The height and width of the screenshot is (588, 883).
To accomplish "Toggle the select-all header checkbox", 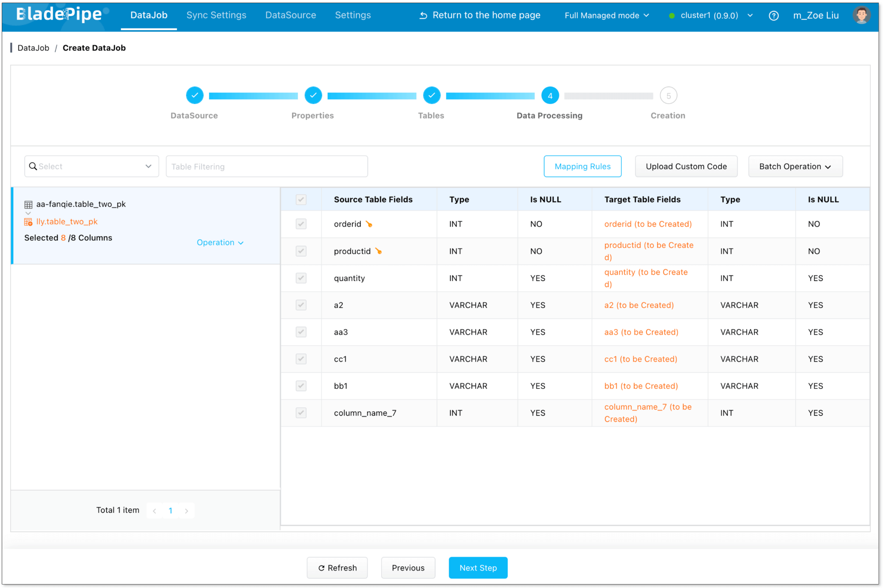I will [301, 199].
